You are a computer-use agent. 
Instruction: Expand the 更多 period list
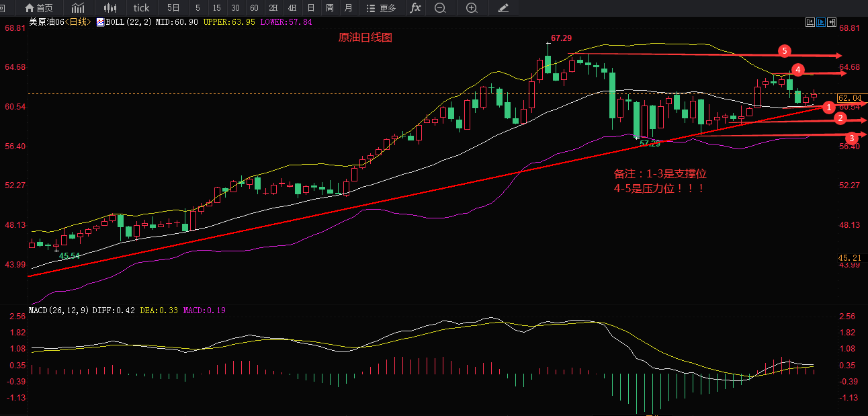381,8
